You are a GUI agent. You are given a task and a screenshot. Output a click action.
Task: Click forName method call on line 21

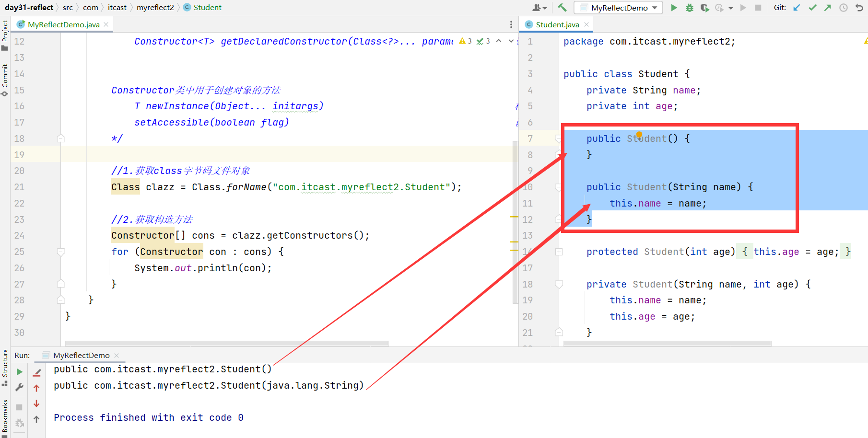click(246, 187)
